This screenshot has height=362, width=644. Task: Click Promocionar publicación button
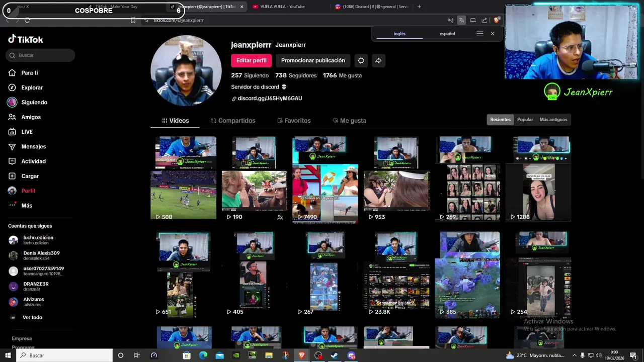pyautogui.click(x=313, y=60)
